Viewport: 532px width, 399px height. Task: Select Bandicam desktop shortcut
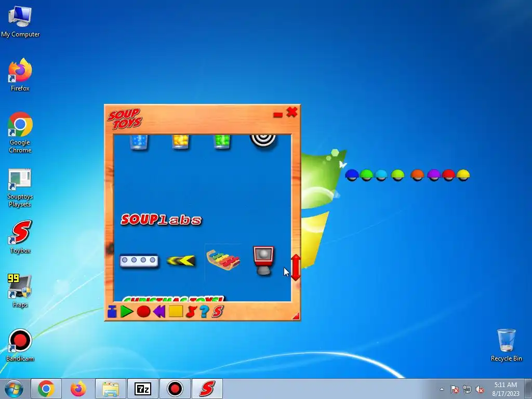(20, 345)
